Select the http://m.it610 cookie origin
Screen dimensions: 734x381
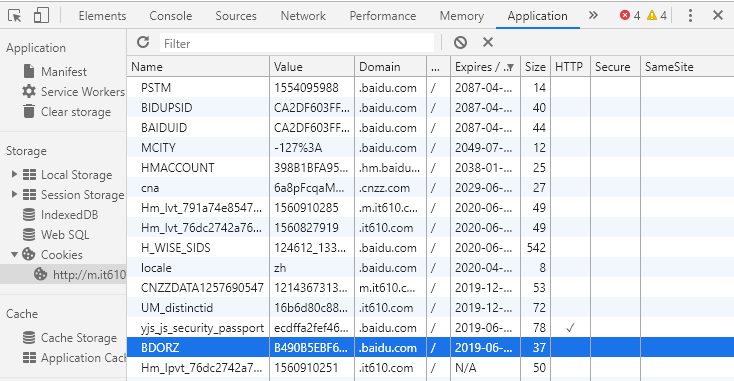point(63,275)
